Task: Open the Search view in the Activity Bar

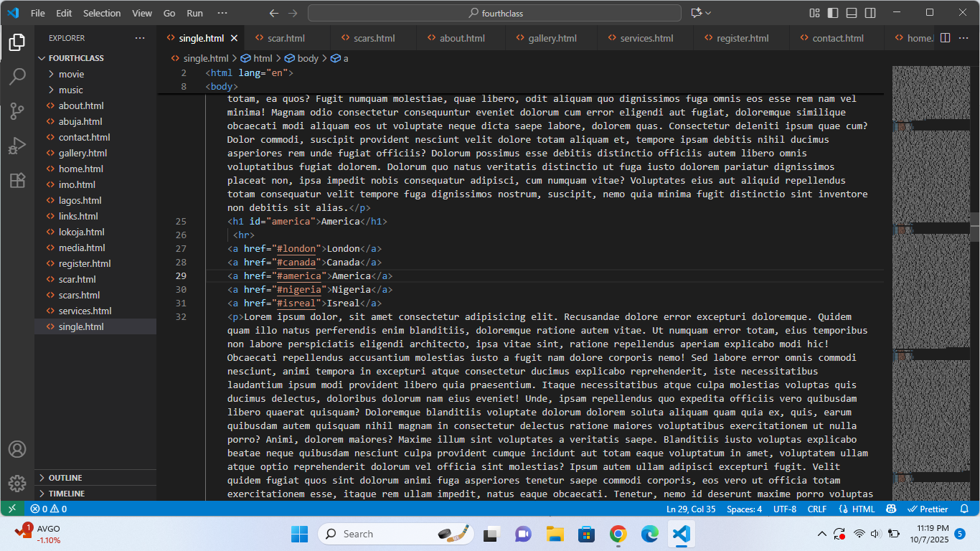Action: click(x=17, y=76)
